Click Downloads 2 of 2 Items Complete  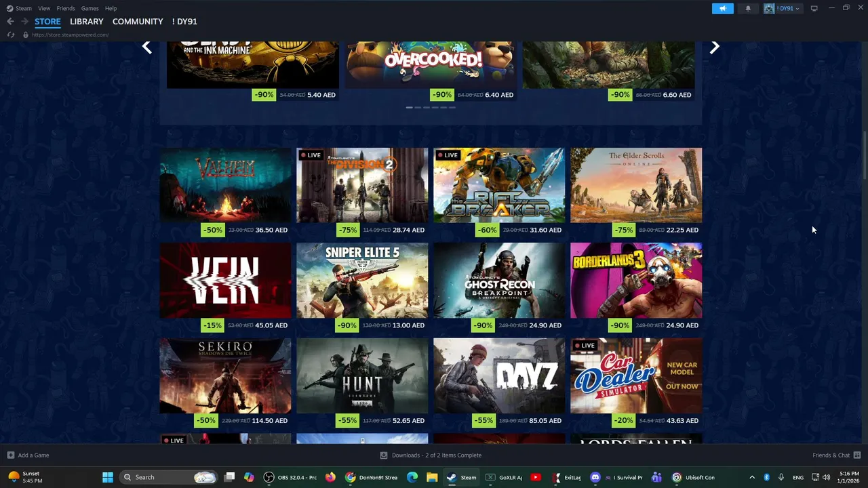pyautogui.click(x=437, y=455)
